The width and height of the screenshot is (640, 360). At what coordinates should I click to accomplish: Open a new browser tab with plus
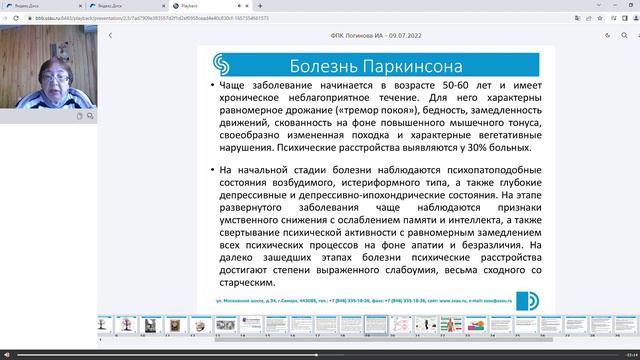260,6
